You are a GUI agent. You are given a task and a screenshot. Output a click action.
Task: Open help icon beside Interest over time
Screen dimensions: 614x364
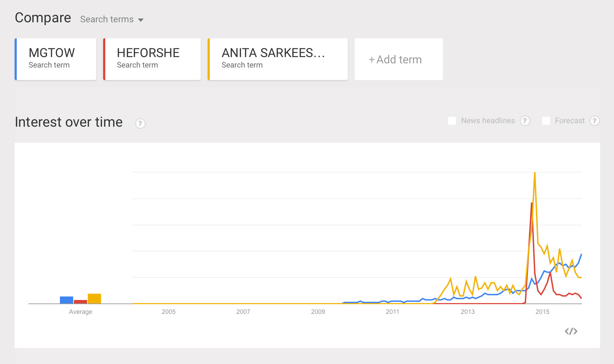pos(140,124)
